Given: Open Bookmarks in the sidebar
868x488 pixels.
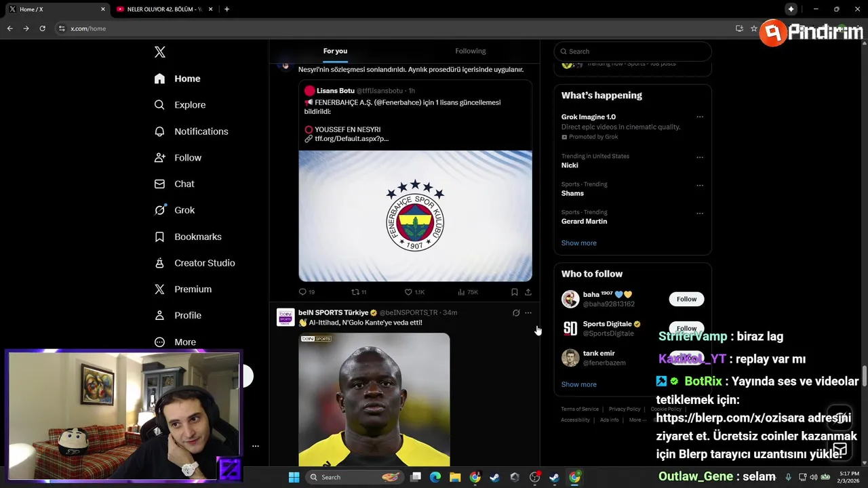Looking at the screenshot, I should (x=188, y=237).
